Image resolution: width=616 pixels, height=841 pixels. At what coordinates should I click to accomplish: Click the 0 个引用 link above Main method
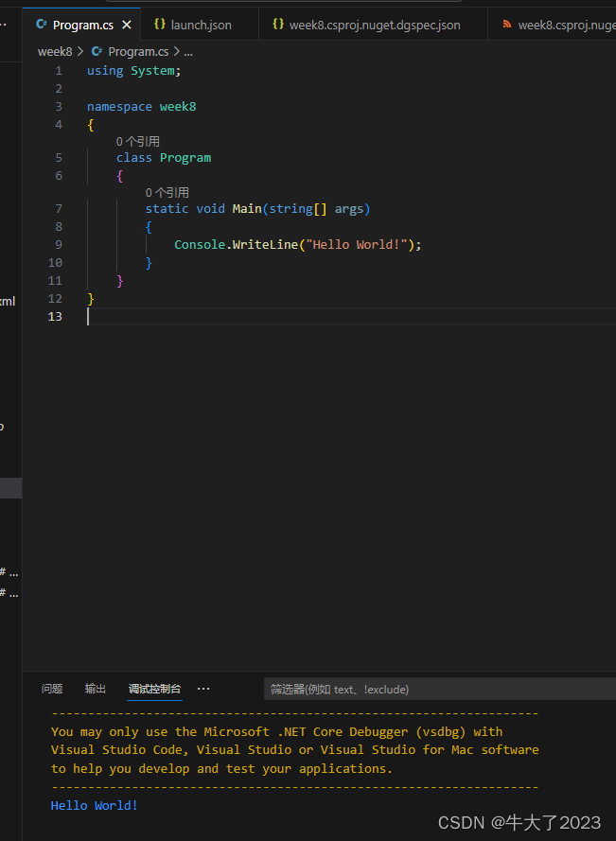[x=167, y=192]
